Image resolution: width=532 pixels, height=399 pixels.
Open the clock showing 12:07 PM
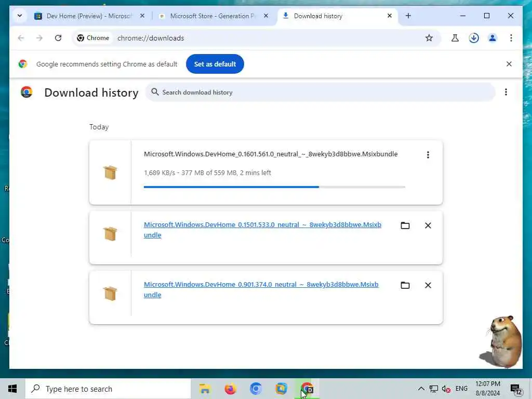coord(487,389)
